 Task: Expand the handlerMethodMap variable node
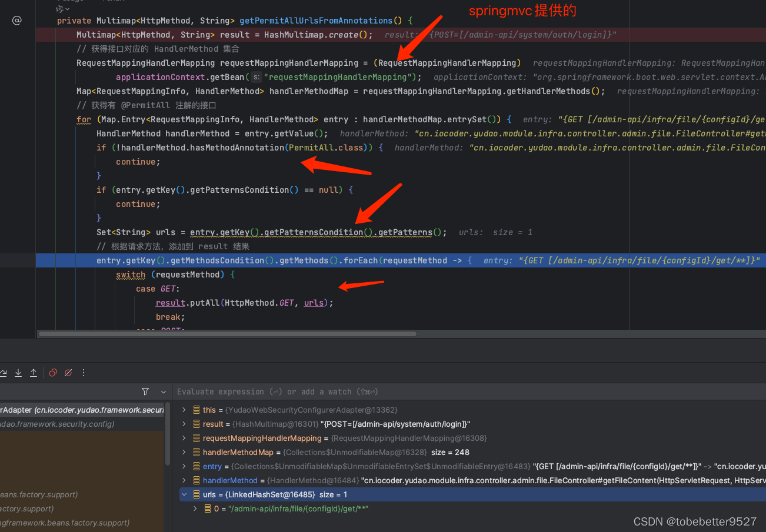coord(184,452)
